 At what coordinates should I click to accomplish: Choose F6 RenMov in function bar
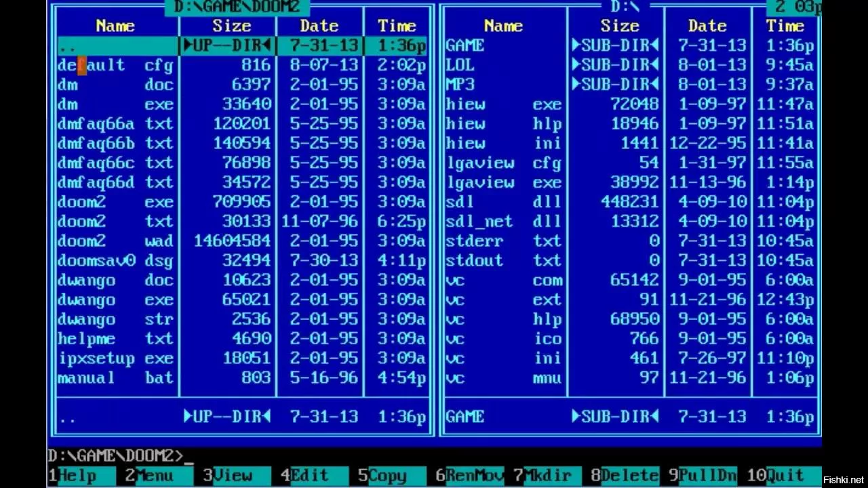click(473, 476)
